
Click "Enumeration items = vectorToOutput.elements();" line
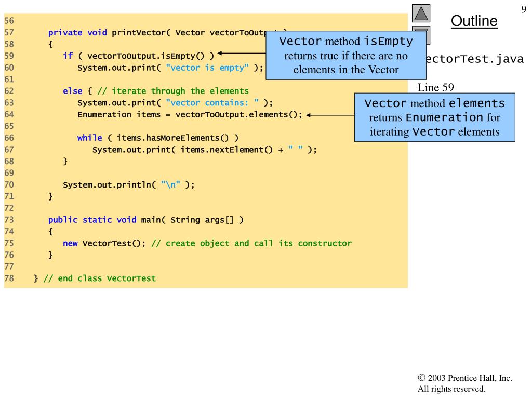(x=190, y=115)
